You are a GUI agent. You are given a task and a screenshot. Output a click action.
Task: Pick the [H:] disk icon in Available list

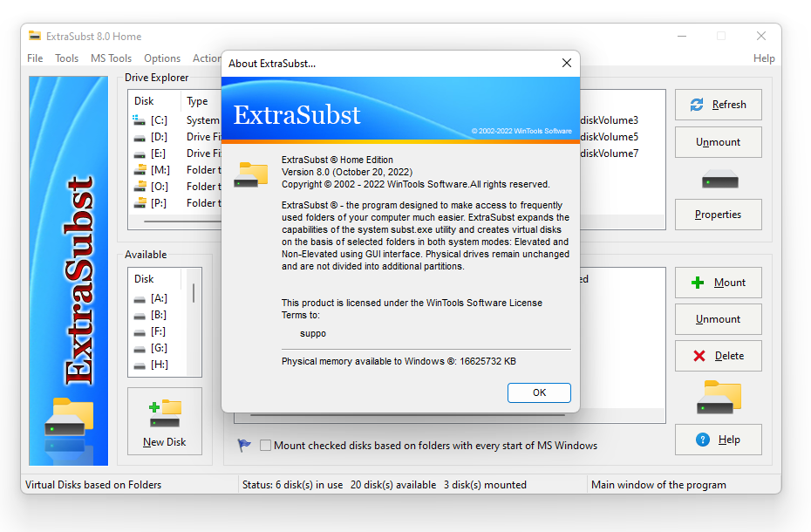(x=140, y=365)
